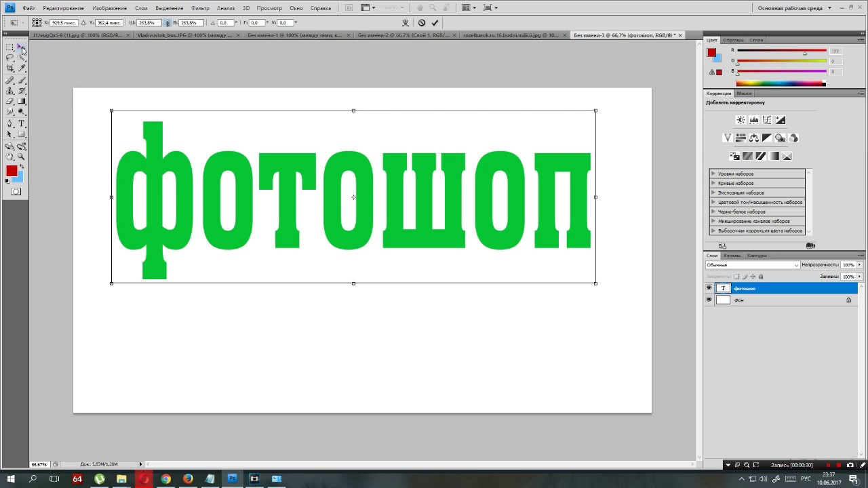Screen dimensions: 868x488
Task: Click the X position input field
Action: (63, 22)
